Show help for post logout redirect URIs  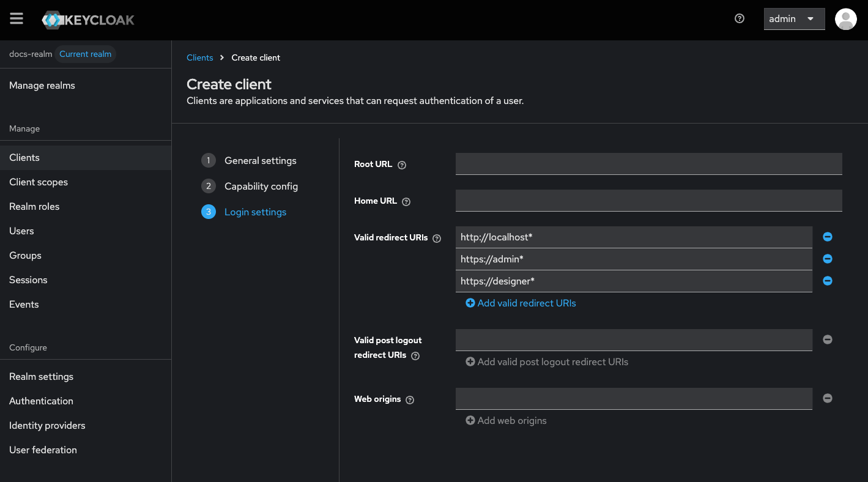(x=415, y=356)
